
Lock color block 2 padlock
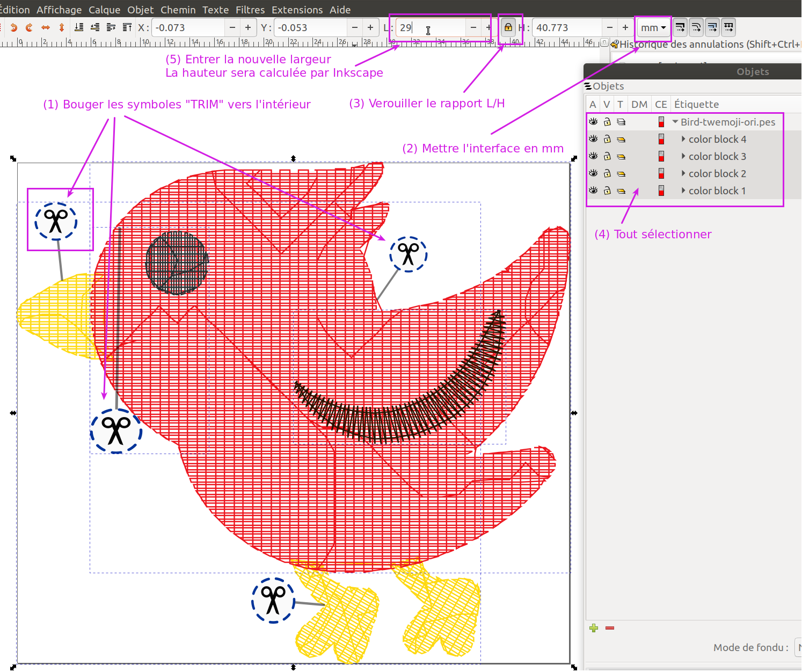[607, 173]
